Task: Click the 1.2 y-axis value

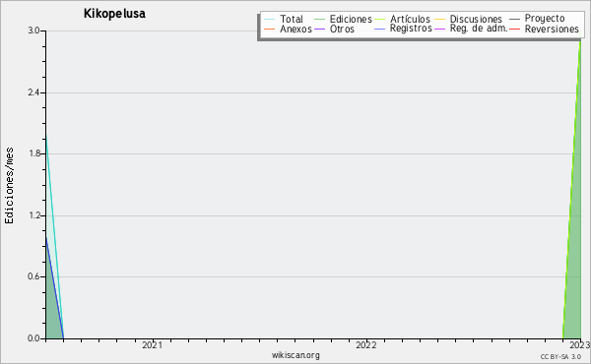Action: click(33, 215)
